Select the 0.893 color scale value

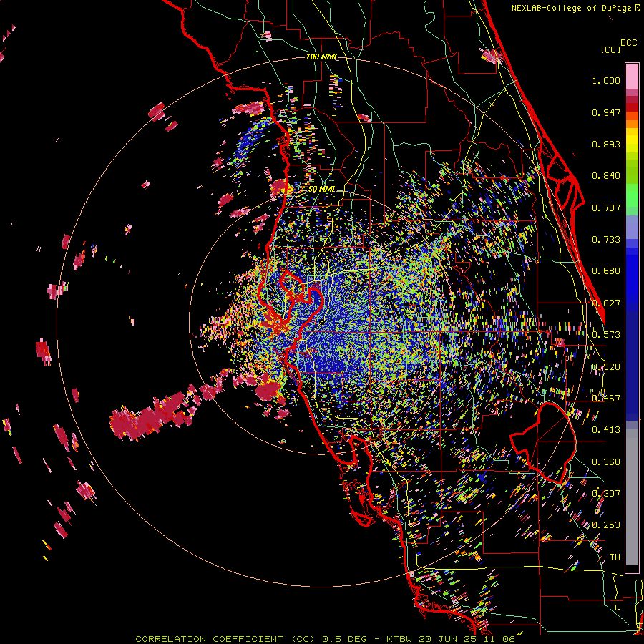(606, 144)
